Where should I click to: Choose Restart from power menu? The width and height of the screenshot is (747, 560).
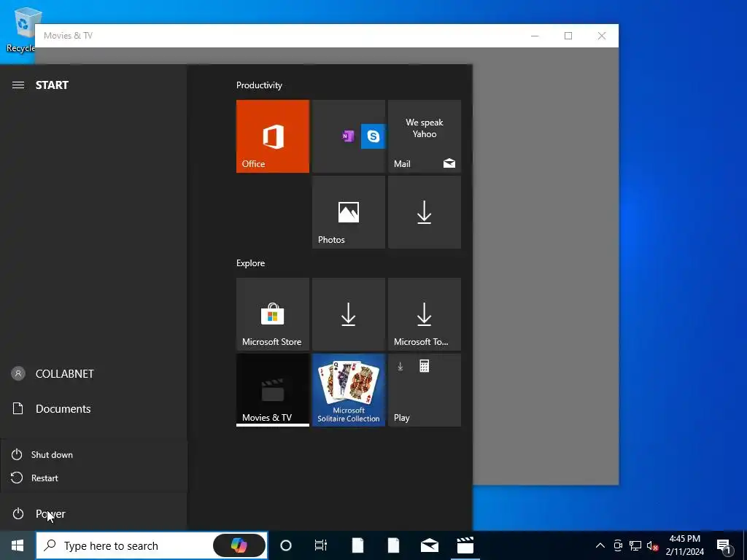tap(93, 478)
